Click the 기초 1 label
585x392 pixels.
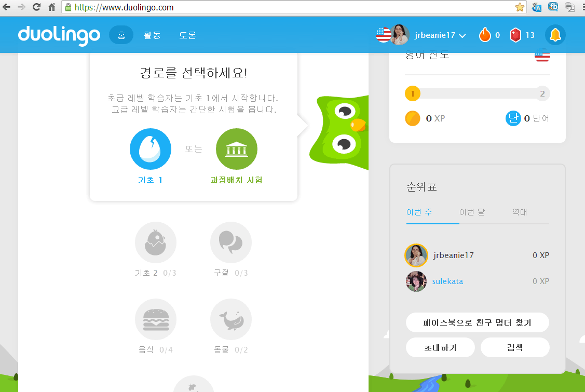pyautogui.click(x=150, y=180)
